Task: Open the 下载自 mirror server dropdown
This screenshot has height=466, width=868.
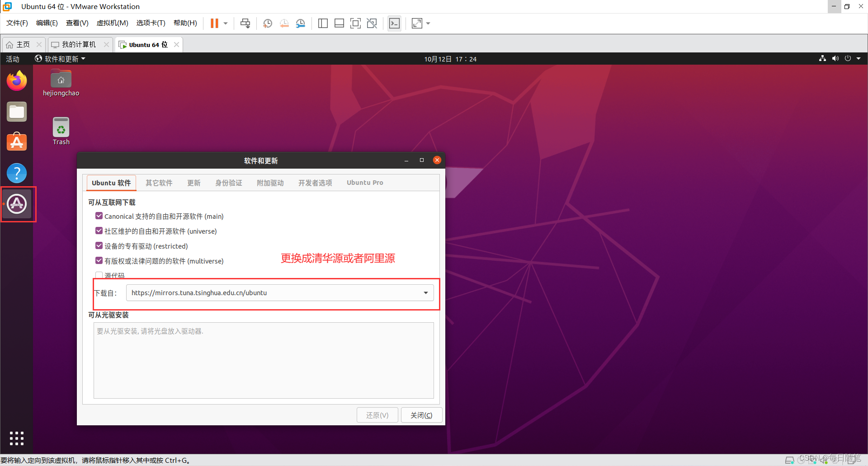Action: point(280,293)
